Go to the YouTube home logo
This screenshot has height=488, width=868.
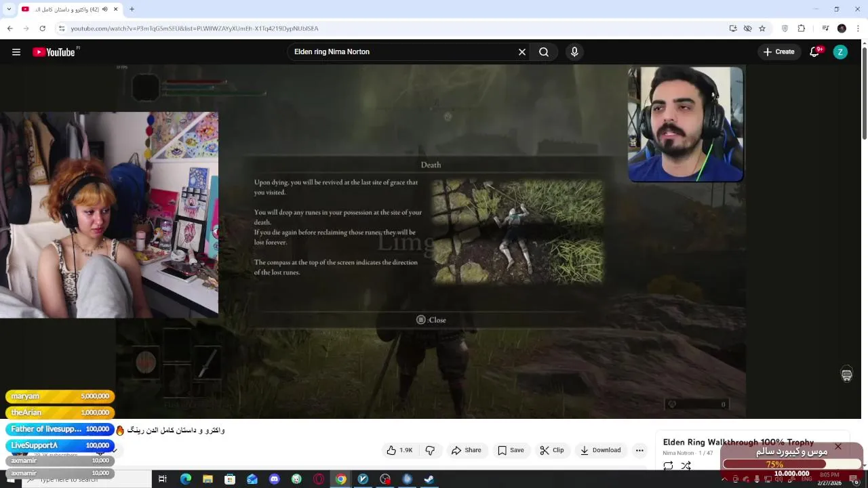coord(54,52)
